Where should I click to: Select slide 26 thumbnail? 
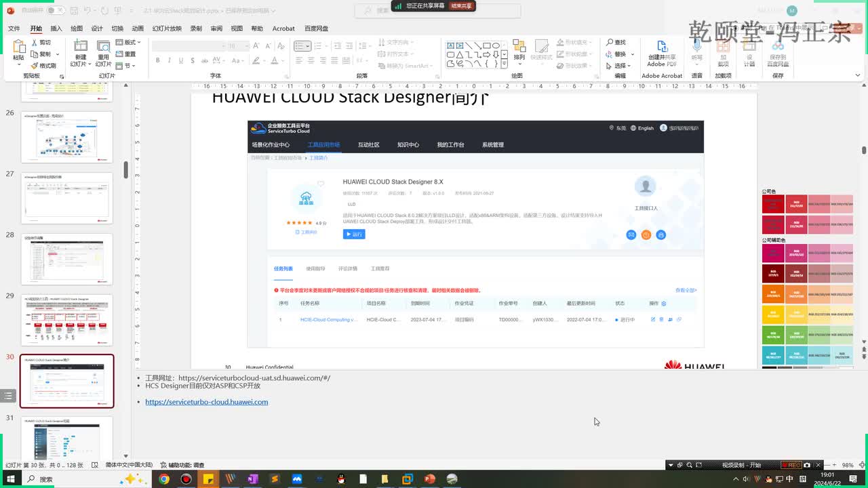(66, 137)
